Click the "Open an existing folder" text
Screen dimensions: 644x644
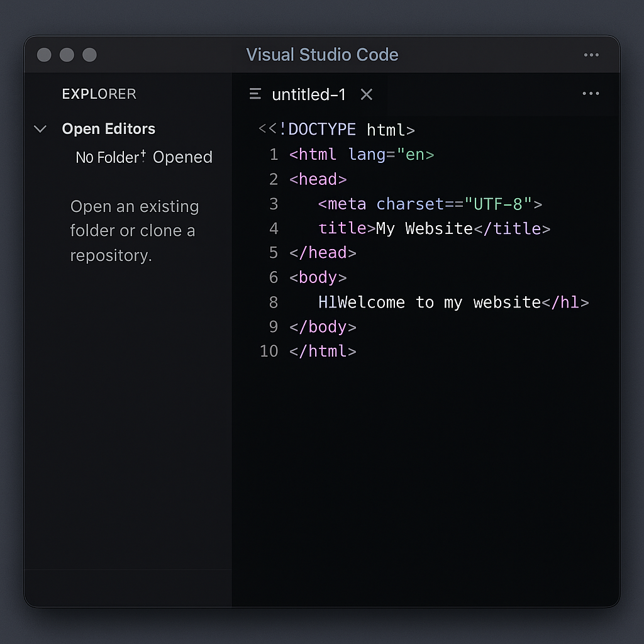coord(134,206)
